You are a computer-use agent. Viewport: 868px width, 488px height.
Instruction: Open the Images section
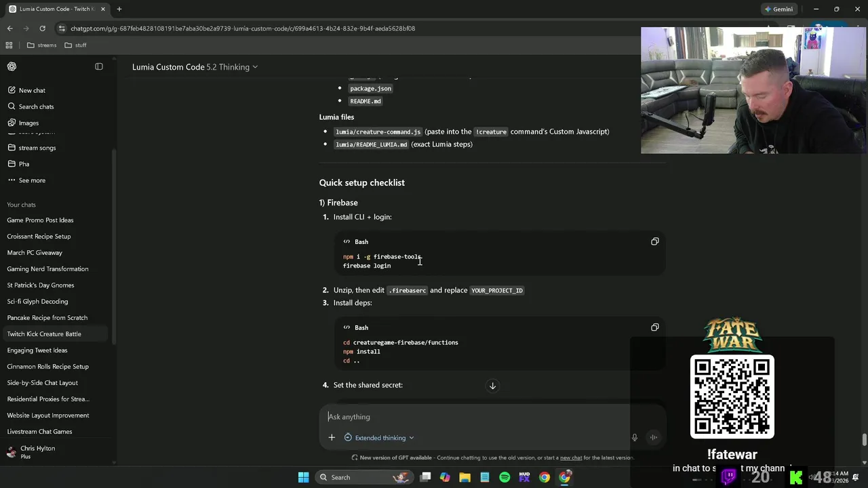coord(28,123)
